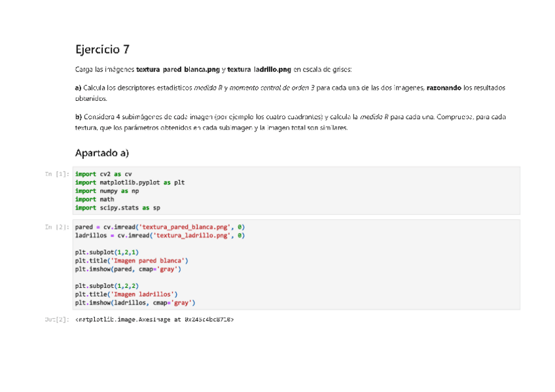Click the "import math" code line
Screen dimensions: 555x392
(94, 200)
